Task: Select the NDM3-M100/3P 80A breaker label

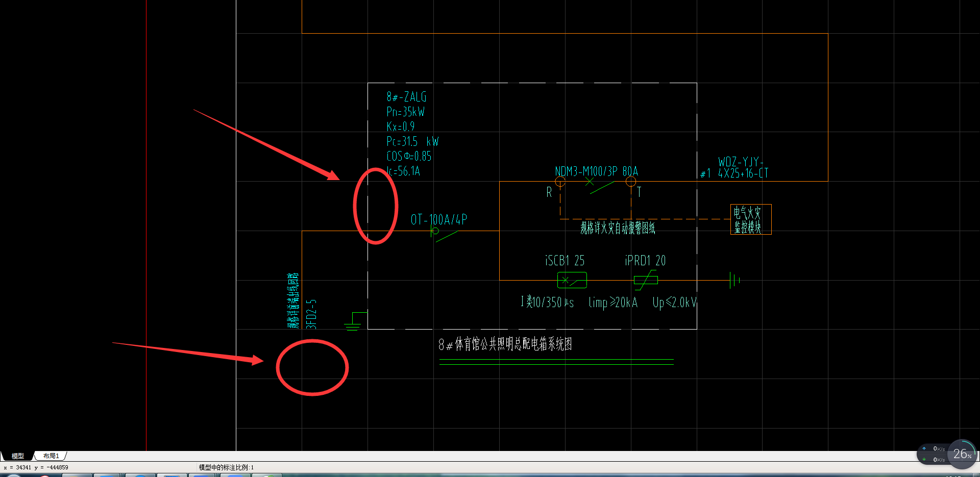Action: 596,171
